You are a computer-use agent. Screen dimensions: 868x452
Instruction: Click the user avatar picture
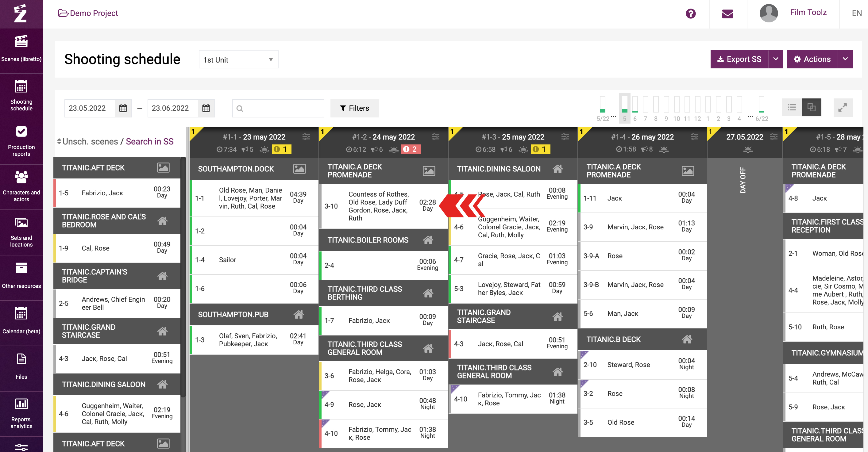pyautogui.click(x=768, y=13)
